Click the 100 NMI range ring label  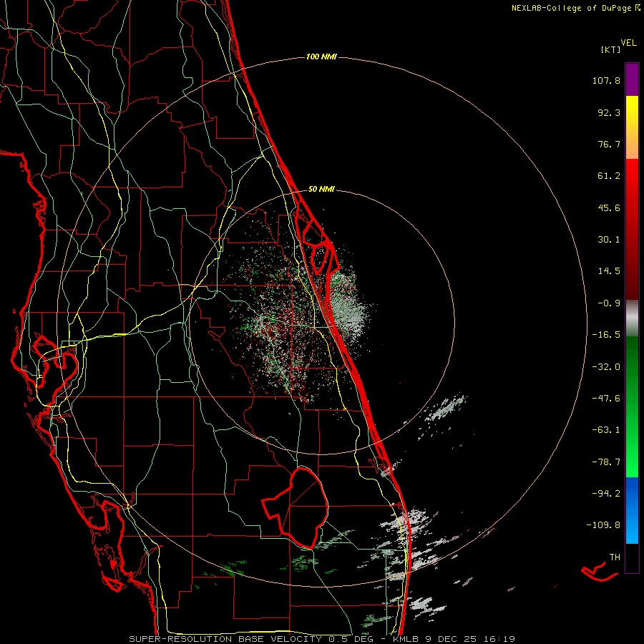click(321, 57)
